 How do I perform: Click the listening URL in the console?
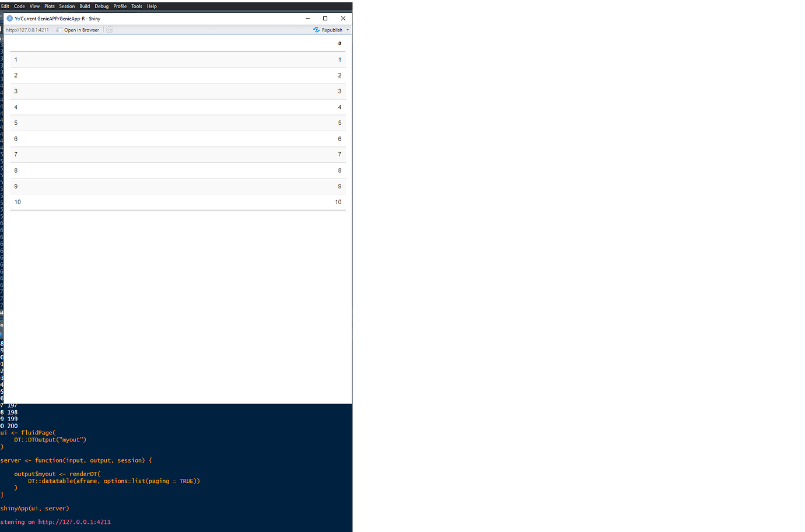pyautogui.click(x=75, y=521)
